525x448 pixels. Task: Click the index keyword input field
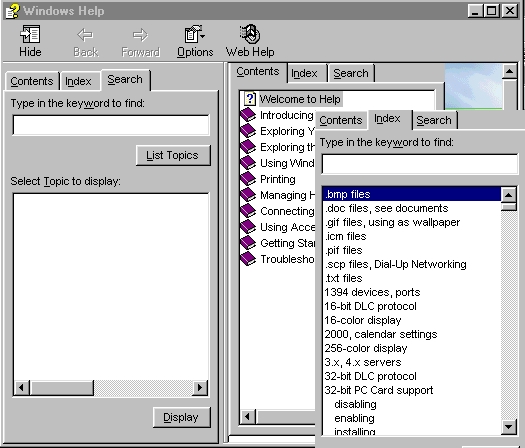[420, 164]
